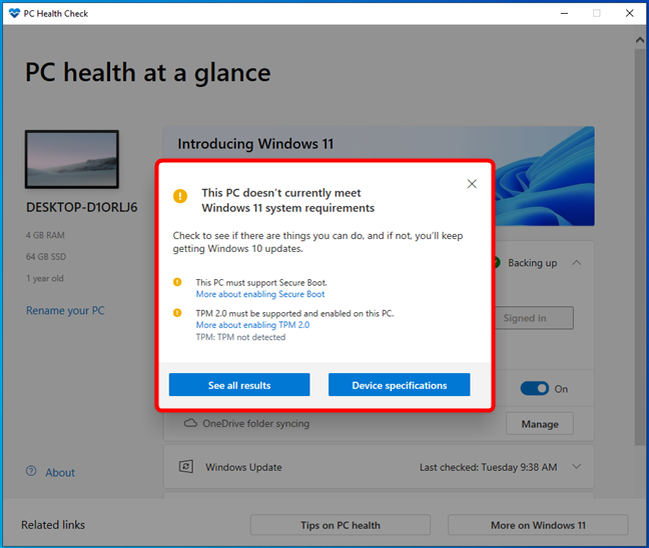Close the Windows 11 requirements dialog

click(472, 184)
